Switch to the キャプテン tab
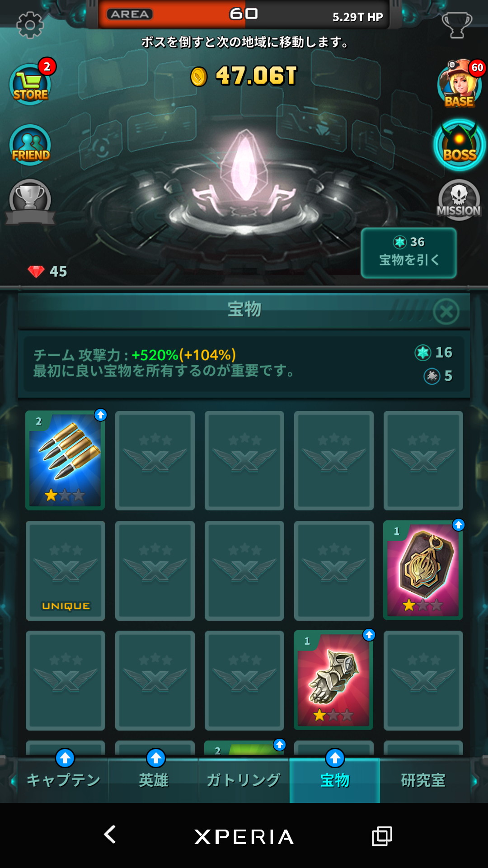Viewport: 488px width, 868px height. tap(63, 779)
